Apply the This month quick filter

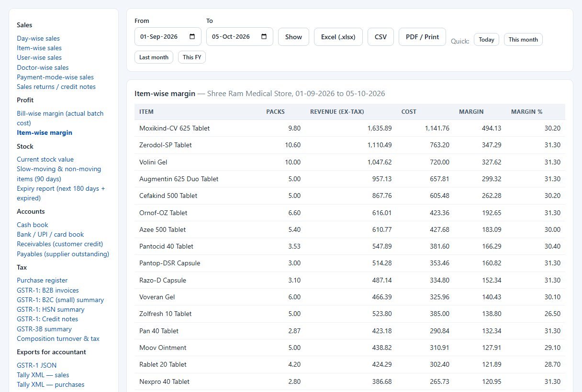click(523, 40)
